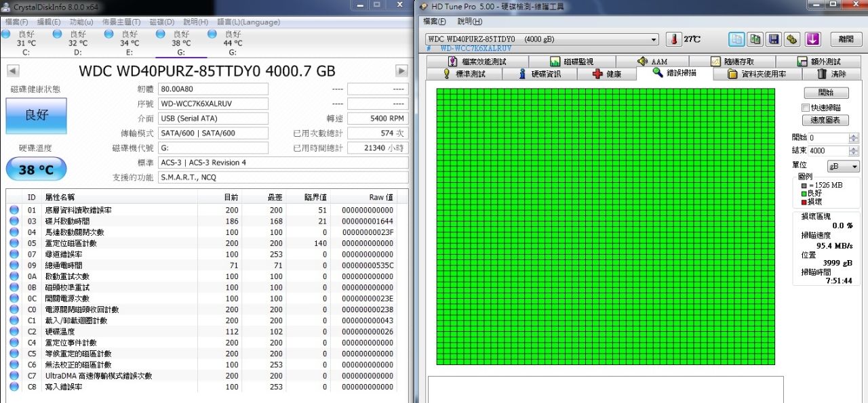
Task: Go to the previous disk with left arrow
Action: [12, 71]
